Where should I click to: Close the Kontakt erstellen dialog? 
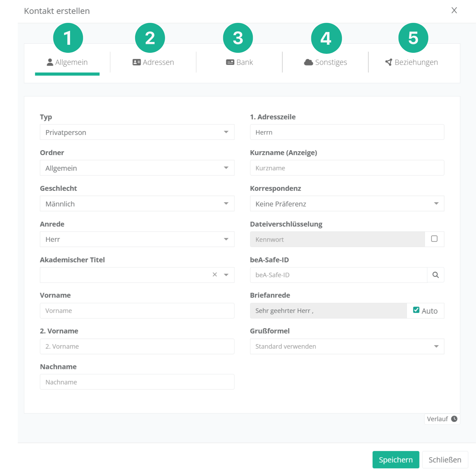tap(454, 10)
